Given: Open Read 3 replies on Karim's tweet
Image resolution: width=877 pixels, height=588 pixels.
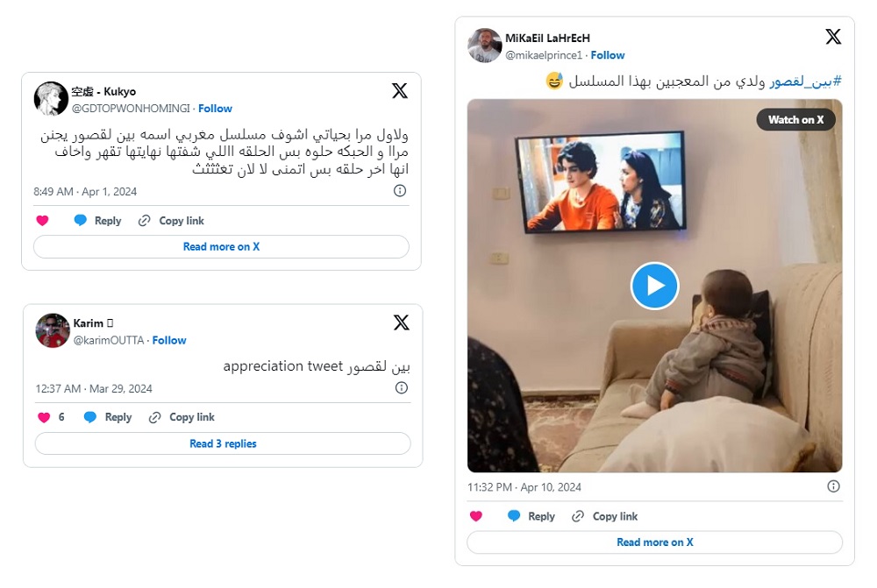Looking at the screenshot, I should pyautogui.click(x=223, y=443).
